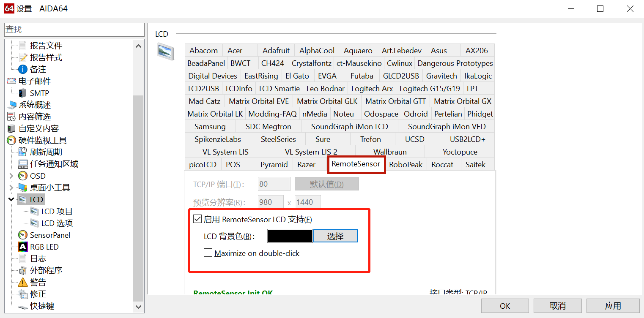Screen dimensions: 644x318
Task: Click the black LCD background color swatch
Action: point(290,236)
